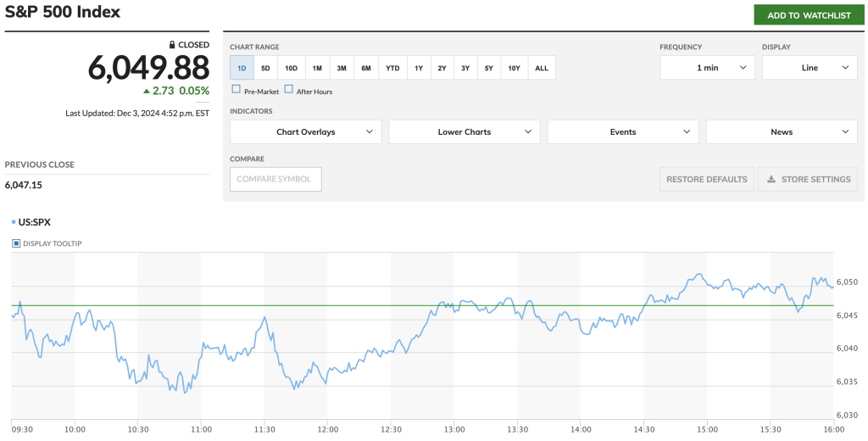868x441 pixels.
Task: Select the 5D chart range
Action: point(265,68)
